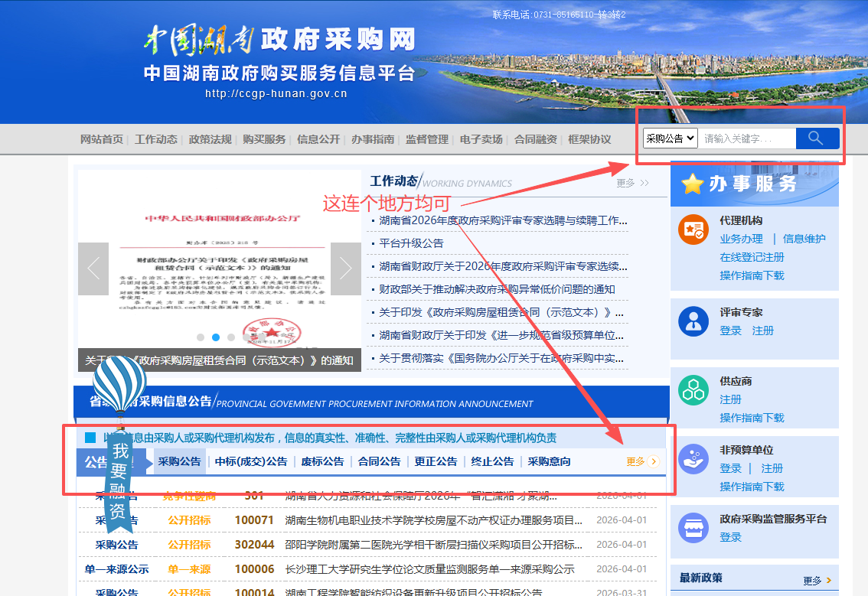Click the 政府采购监督服务平台 store icon
Viewport: 868px width, 596px height.
click(x=693, y=528)
